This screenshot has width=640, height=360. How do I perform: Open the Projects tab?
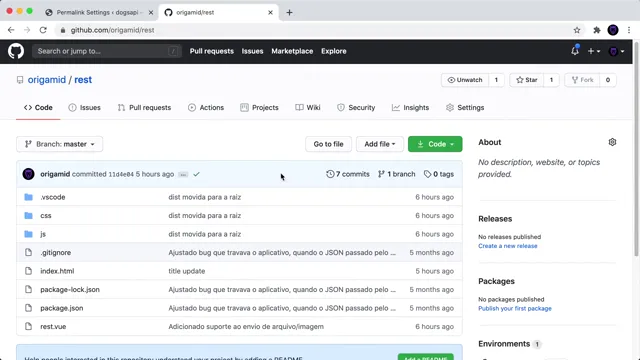(260, 108)
